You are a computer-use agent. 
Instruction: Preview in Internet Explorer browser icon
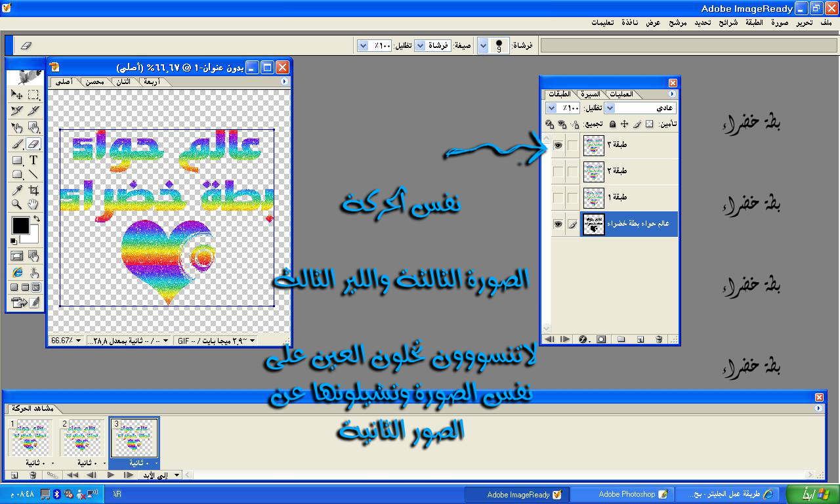[18, 272]
